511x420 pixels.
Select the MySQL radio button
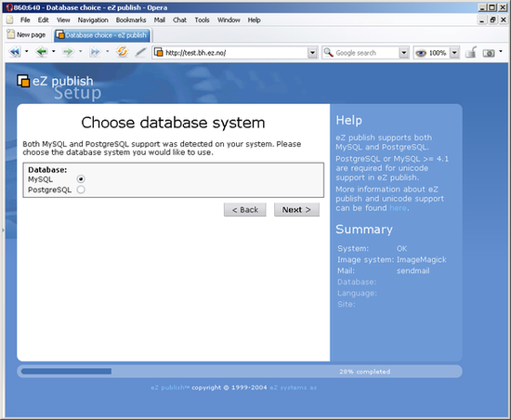pyautogui.click(x=81, y=179)
